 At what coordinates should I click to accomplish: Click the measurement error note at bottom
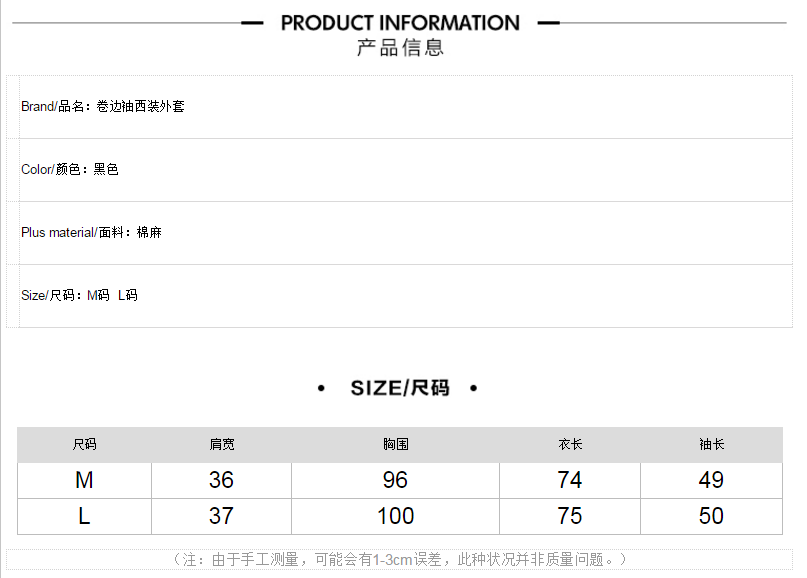pyautogui.click(x=400, y=560)
